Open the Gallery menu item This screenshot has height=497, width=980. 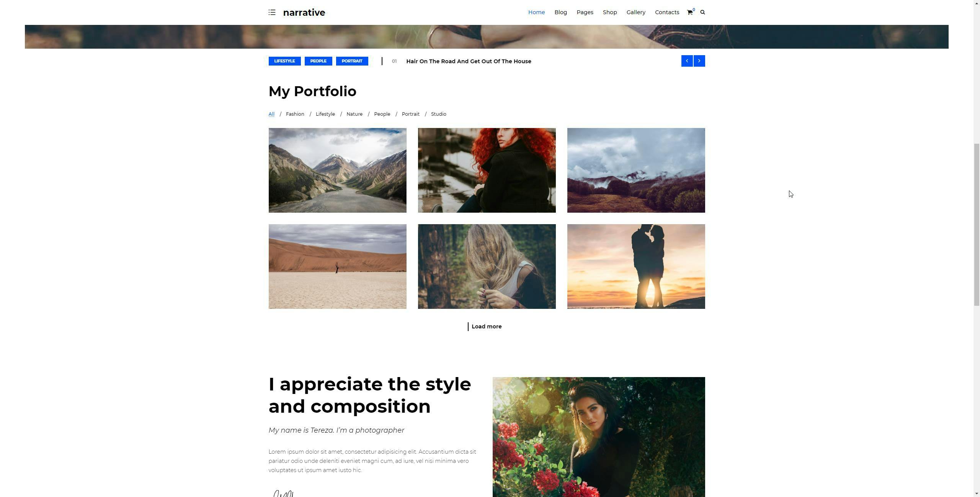[636, 12]
